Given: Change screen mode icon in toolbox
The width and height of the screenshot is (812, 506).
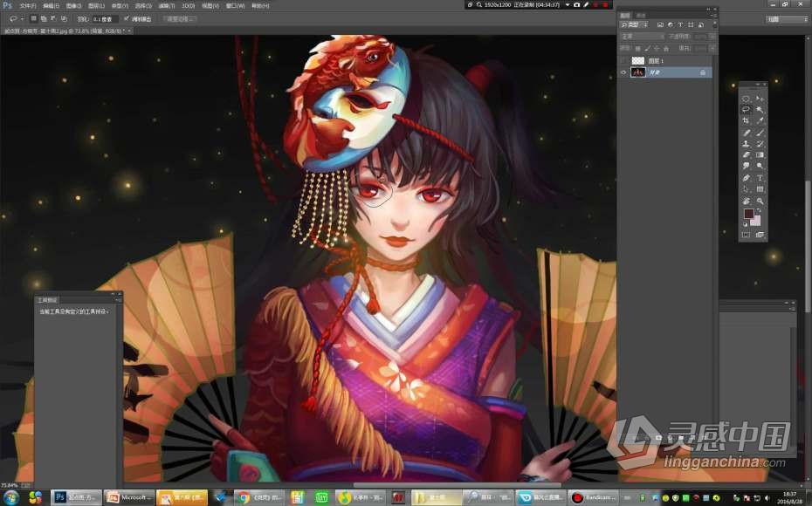Looking at the screenshot, I should pos(760,235).
